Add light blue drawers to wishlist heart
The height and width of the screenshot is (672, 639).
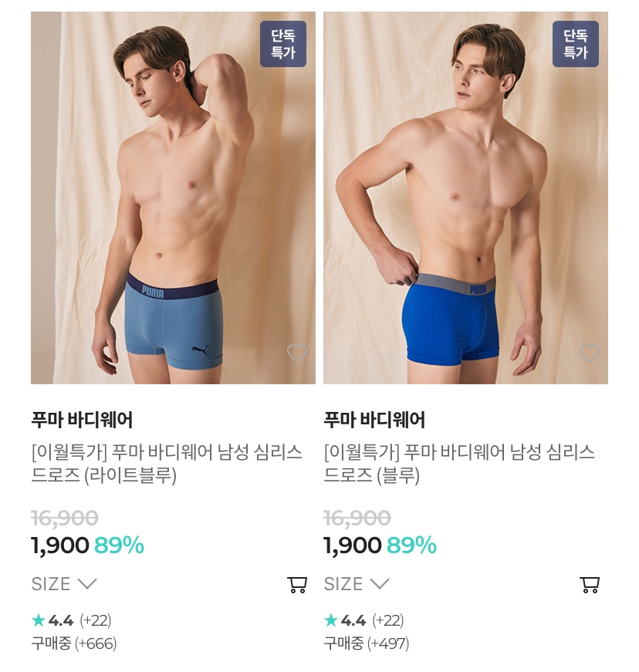(297, 353)
